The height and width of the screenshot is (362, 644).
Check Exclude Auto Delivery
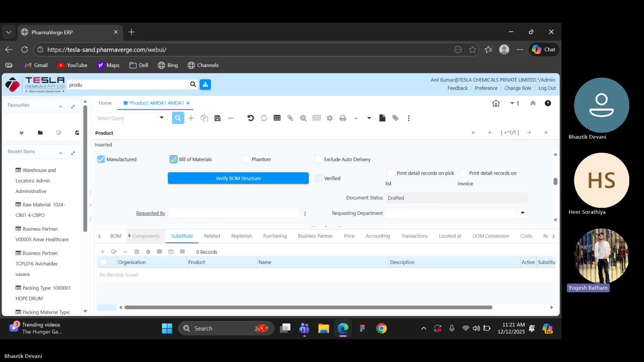319,159
